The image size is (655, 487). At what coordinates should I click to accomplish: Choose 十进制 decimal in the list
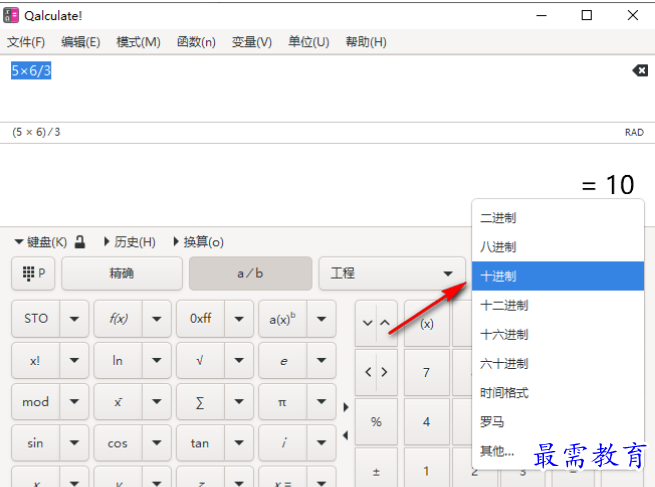pos(558,276)
